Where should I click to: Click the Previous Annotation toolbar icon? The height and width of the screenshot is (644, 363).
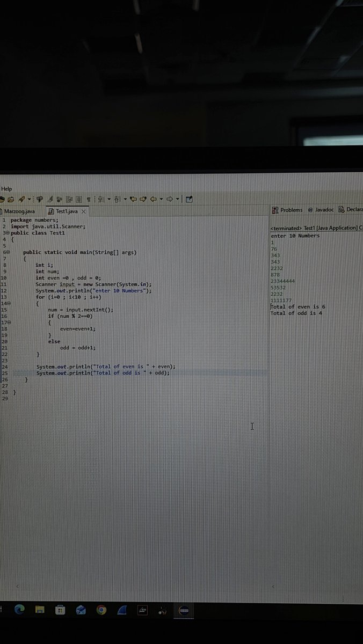coord(118,199)
